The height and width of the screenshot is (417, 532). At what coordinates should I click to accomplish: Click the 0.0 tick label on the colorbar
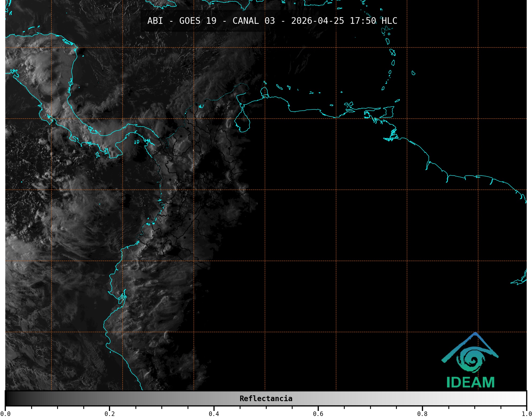5,414
